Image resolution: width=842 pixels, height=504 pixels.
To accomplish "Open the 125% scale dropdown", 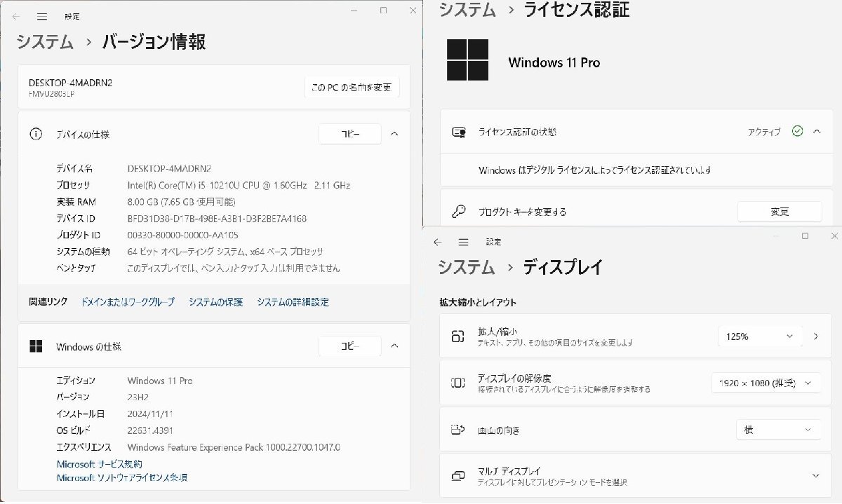I will tap(760, 336).
